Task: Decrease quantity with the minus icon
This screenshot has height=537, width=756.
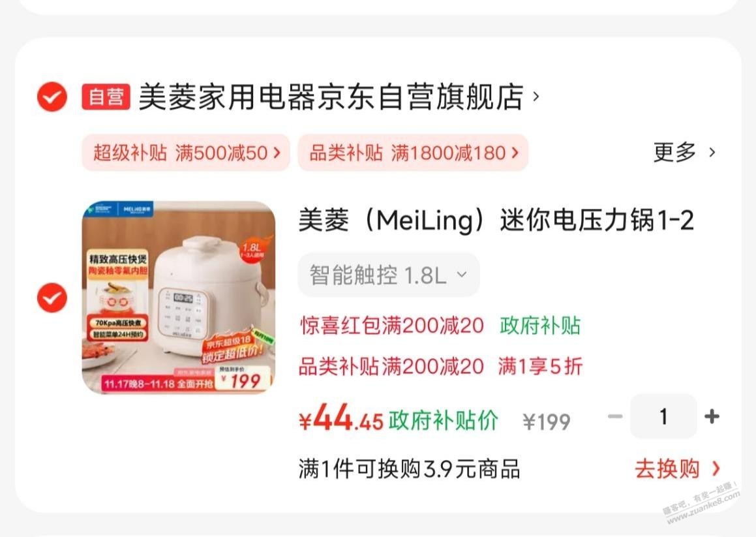Action: pyautogui.click(x=615, y=416)
